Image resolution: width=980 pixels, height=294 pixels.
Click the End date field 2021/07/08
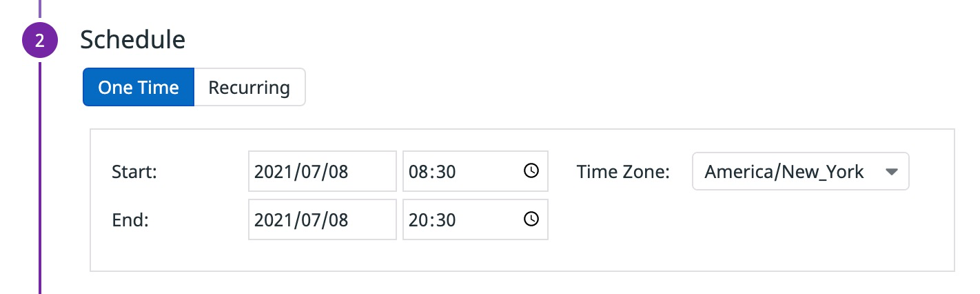click(322, 220)
